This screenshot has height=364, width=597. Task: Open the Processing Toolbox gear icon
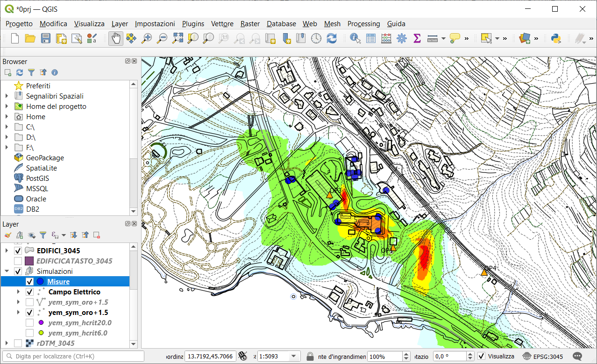coord(402,38)
